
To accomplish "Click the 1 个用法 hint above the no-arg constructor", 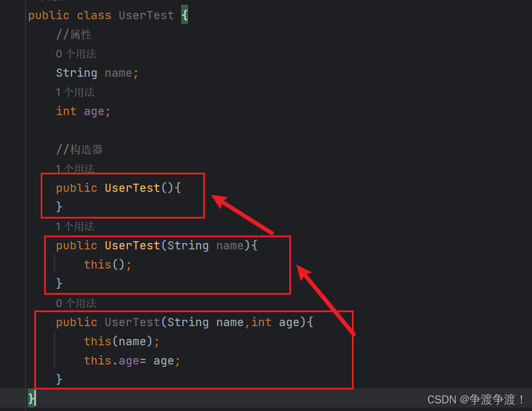I will click(76, 169).
